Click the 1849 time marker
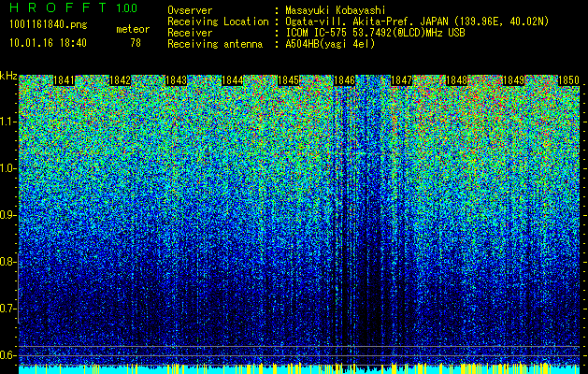The width and height of the screenshot is (588, 374). pyautogui.click(x=513, y=80)
